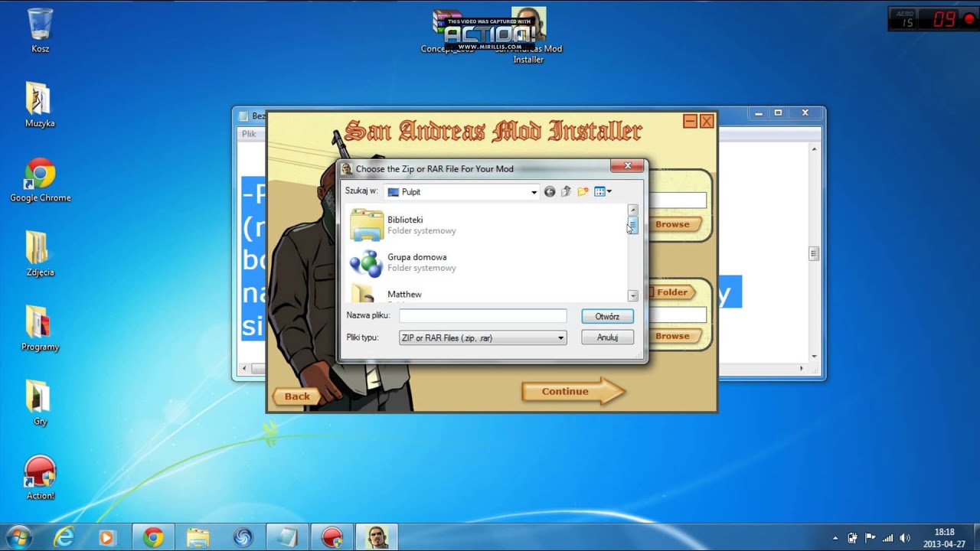Minimize the San Andreas Mod Installer window

690,121
